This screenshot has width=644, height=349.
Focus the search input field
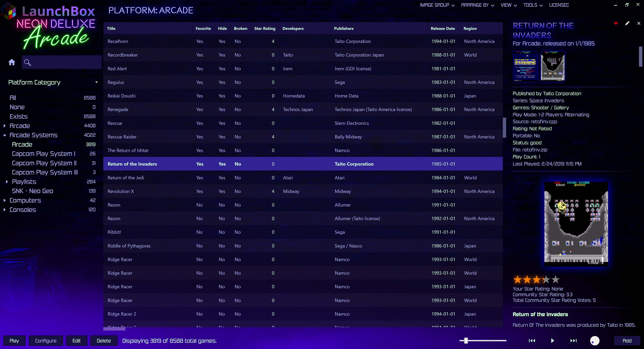62,62
